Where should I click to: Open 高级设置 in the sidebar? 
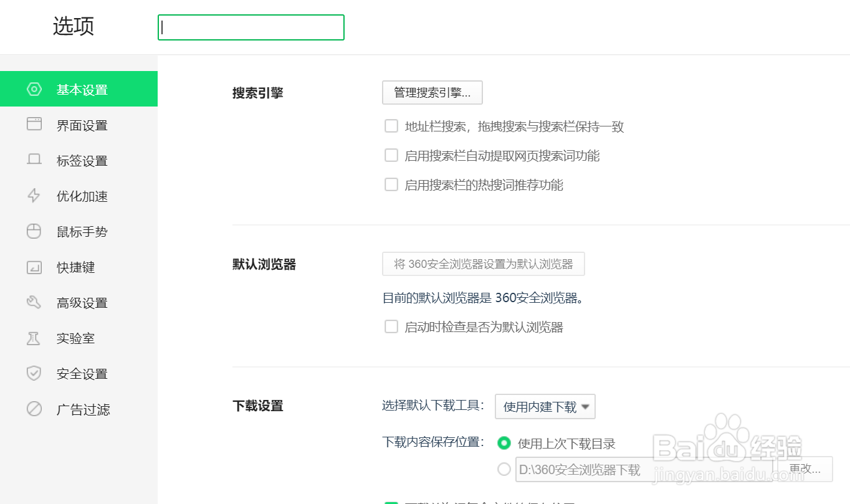point(79,302)
